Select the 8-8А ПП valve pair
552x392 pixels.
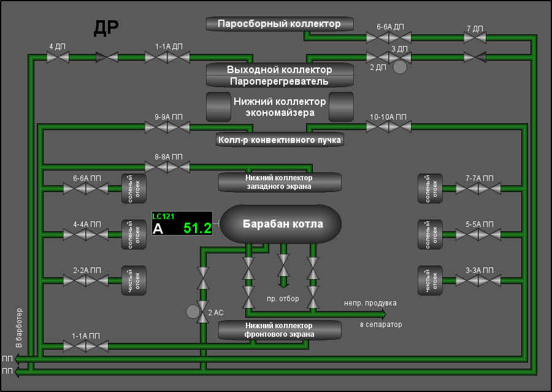pyautogui.click(x=167, y=167)
